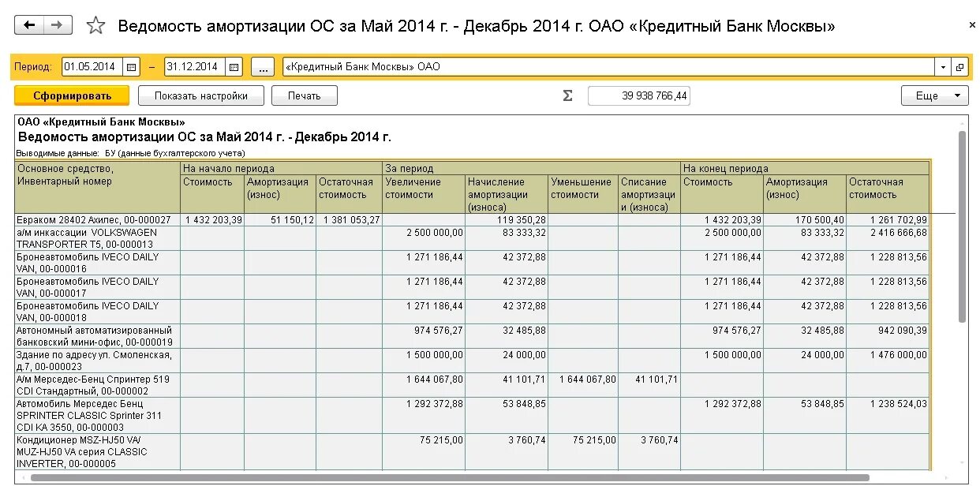This screenshot has width=980, height=486.
Task: Click the Печать button
Action: (305, 95)
